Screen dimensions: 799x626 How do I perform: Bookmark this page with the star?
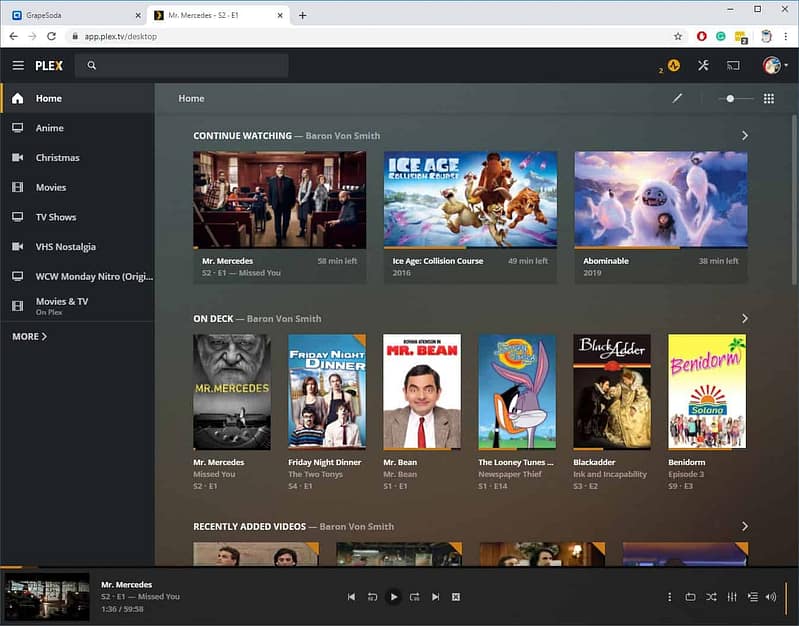tap(678, 36)
